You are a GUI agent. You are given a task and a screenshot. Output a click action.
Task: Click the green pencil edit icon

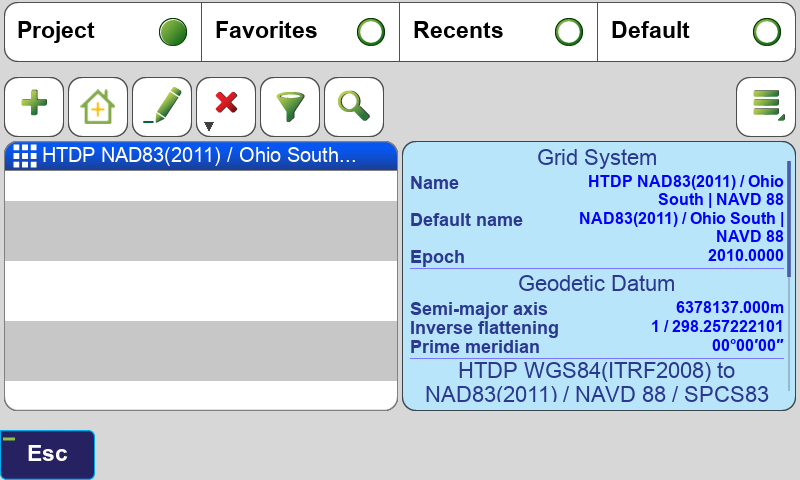(x=162, y=106)
